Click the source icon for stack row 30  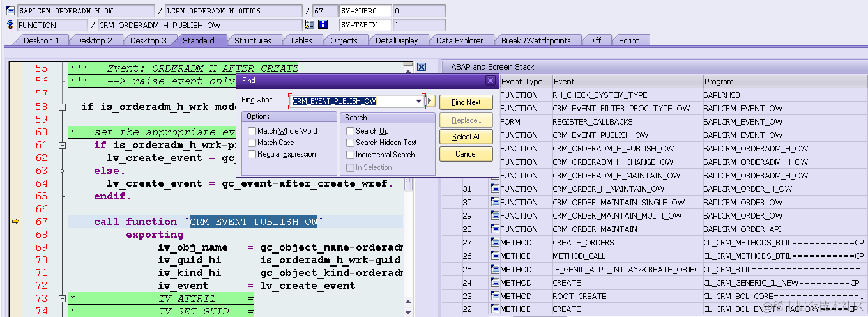pyautogui.click(x=494, y=202)
